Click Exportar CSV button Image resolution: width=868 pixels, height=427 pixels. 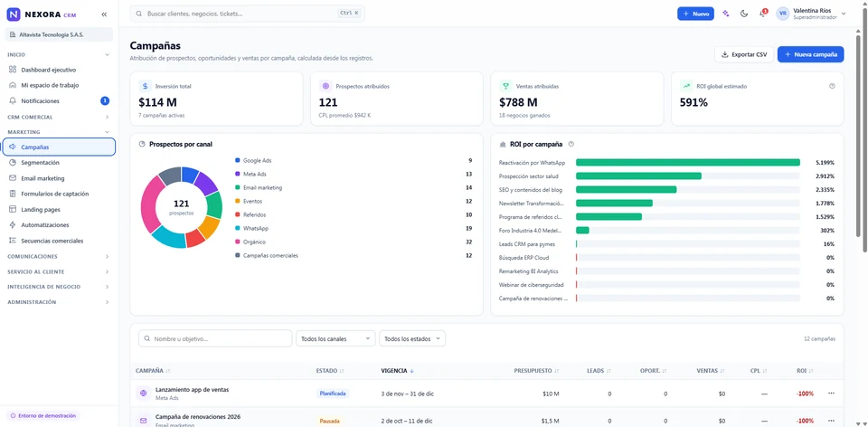(744, 54)
